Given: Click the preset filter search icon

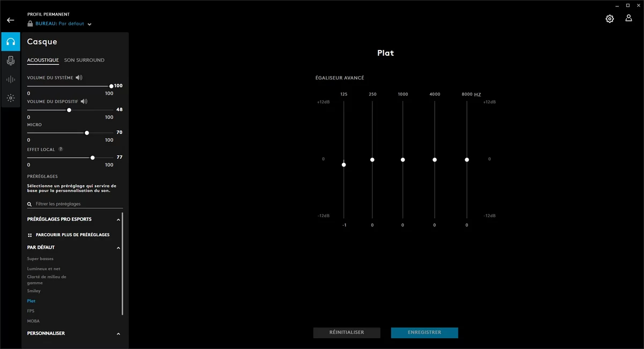Looking at the screenshot, I should tap(30, 205).
